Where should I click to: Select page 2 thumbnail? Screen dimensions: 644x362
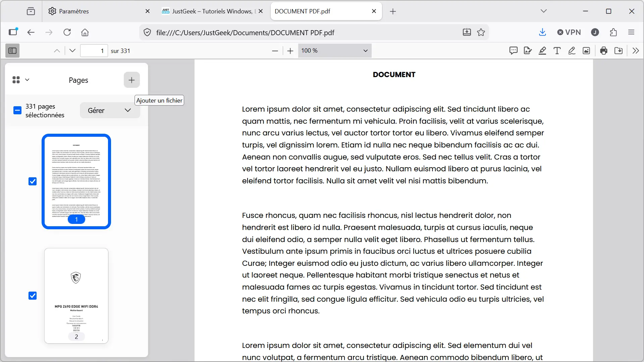(x=76, y=296)
